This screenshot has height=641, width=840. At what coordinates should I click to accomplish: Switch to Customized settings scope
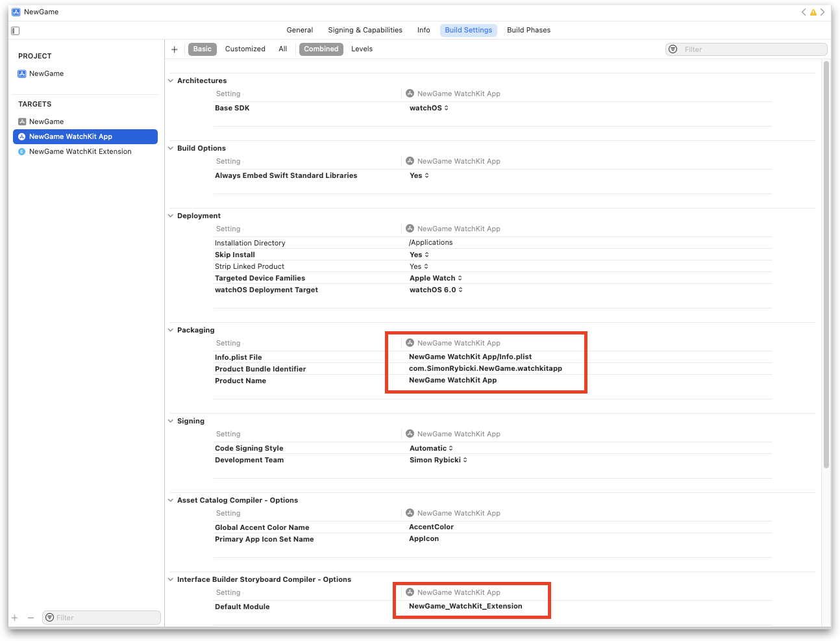point(245,49)
